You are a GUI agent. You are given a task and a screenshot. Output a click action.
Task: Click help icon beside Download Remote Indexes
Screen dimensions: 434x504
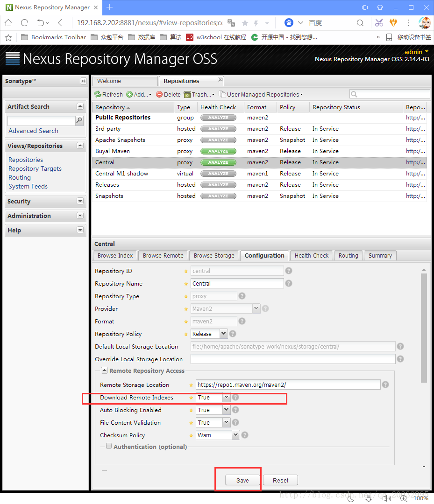[235, 397]
